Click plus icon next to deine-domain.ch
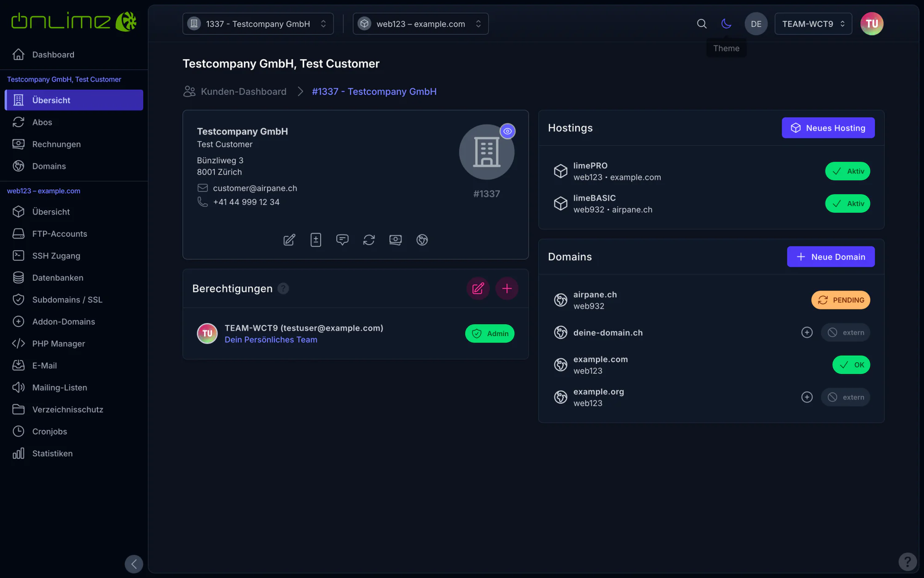Screen dimensions: 924x578 tap(807, 332)
